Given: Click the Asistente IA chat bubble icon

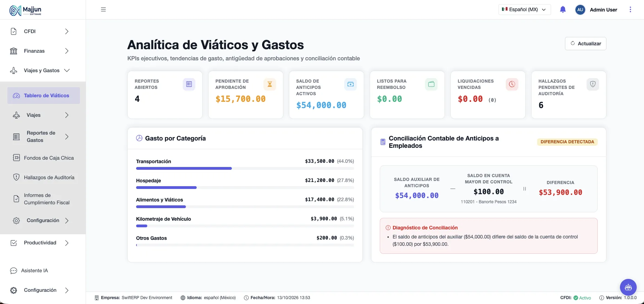Looking at the screenshot, I should coord(14,271).
